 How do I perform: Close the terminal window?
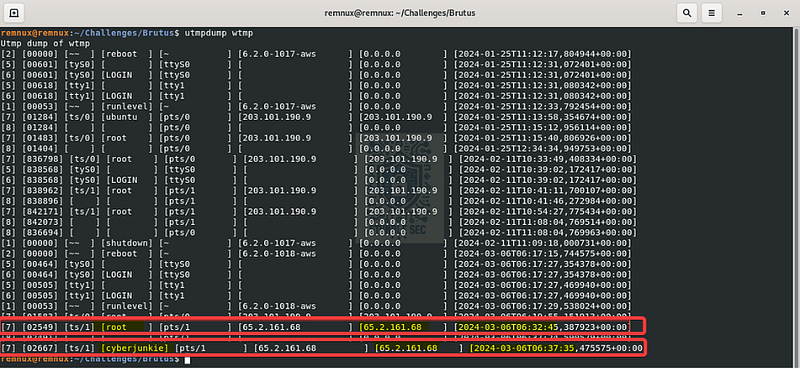(x=786, y=13)
